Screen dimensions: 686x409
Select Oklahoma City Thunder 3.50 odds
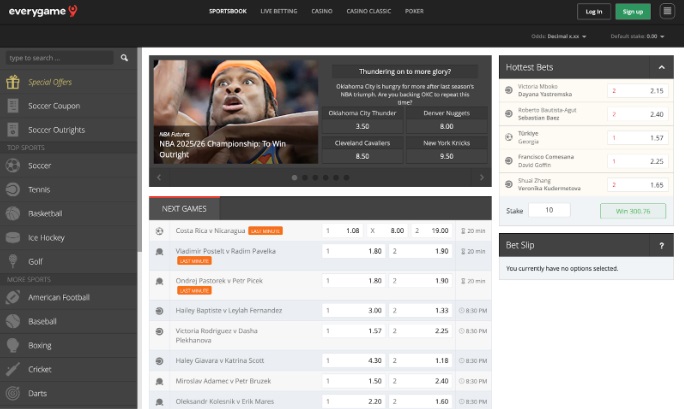(x=362, y=127)
